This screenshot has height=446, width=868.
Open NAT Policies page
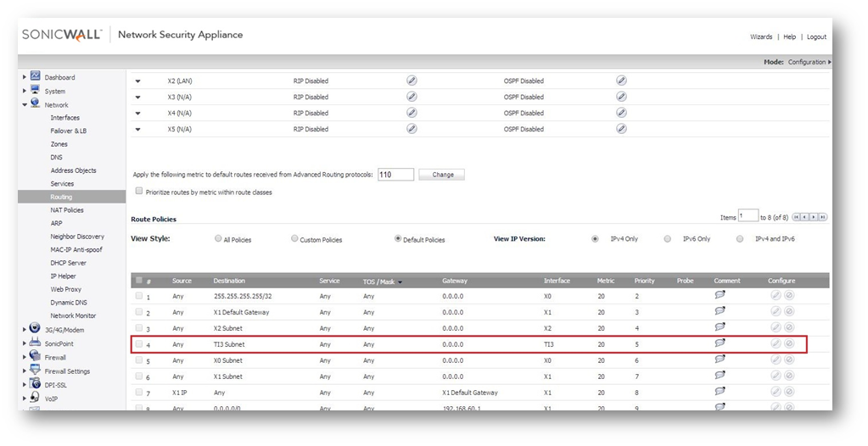[x=66, y=210]
